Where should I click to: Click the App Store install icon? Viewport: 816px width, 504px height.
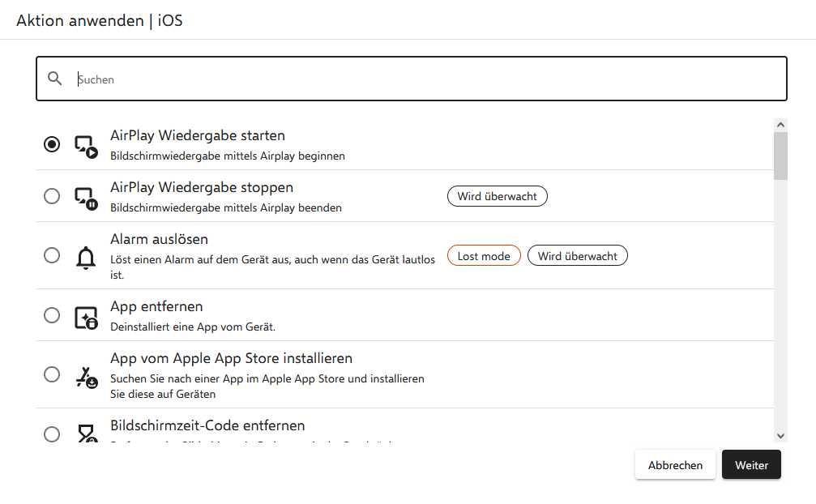[85, 375]
